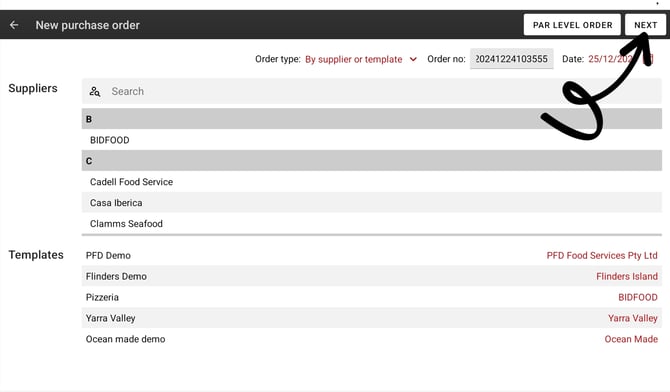Viewport: 670px width, 392px height.
Task: Choose the Ocean made demo template
Action: click(x=125, y=339)
